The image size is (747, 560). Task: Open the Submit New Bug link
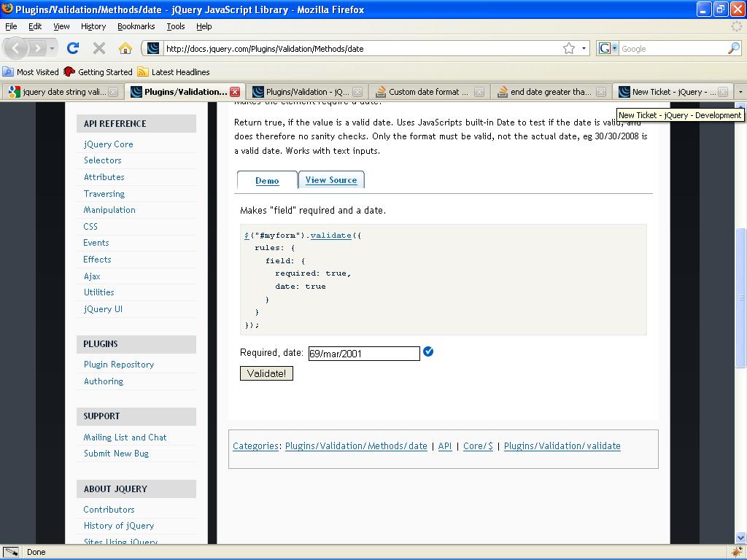point(116,454)
